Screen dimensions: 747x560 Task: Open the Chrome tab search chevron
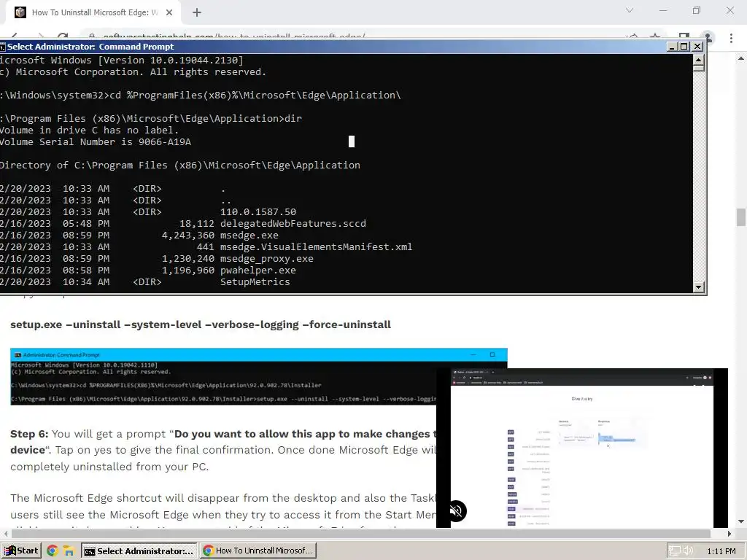pos(630,10)
